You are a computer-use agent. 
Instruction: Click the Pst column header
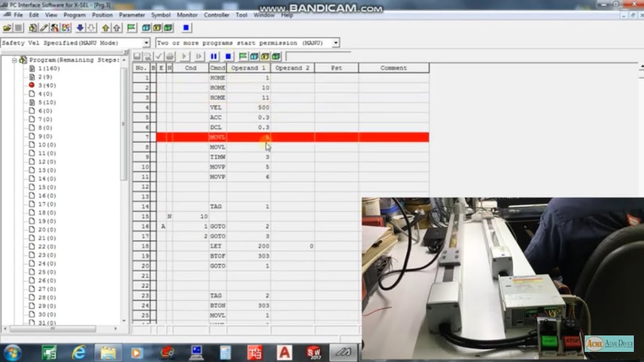[337, 68]
